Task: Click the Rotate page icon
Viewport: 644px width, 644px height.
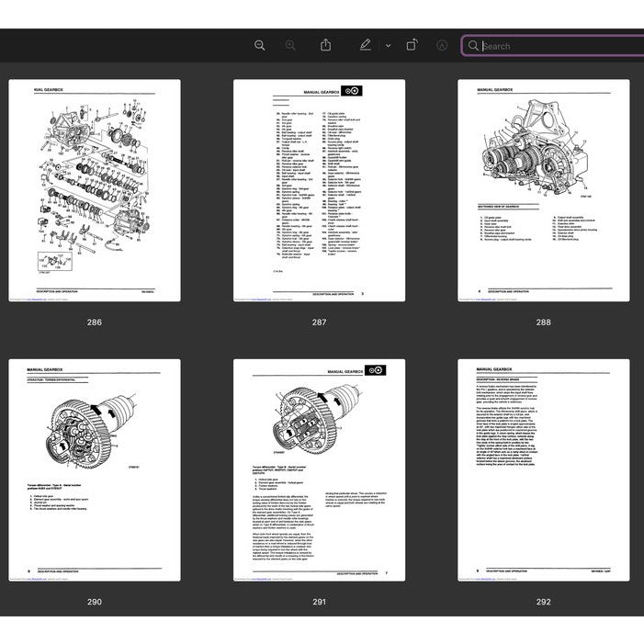Action: tap(412, 45)
